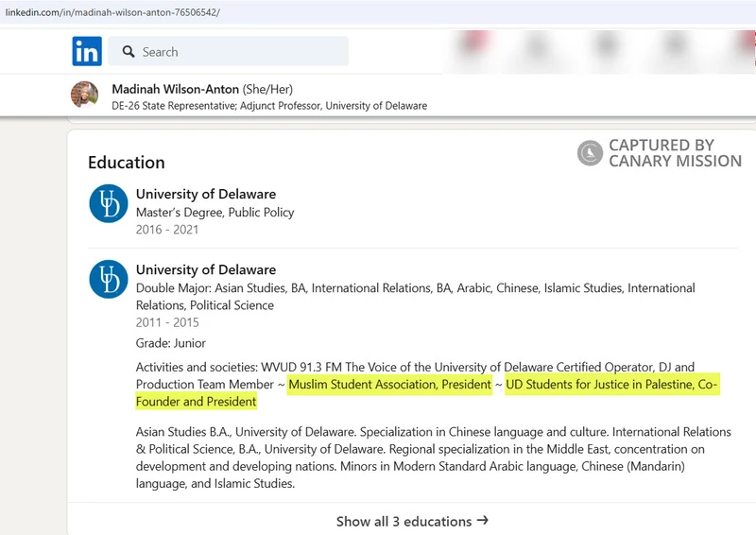Open University of Delaware Double Major entry
This screenshot has height=535, width=756.
click(206, 269)
